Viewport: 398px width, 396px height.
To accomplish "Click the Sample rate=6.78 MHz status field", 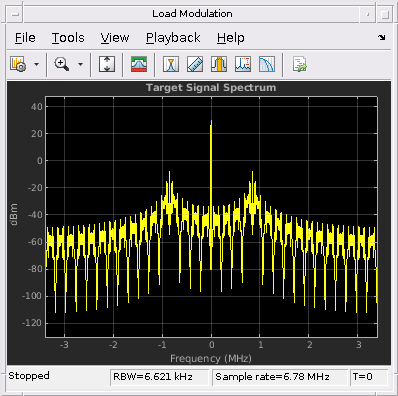I will (x=280, y=377).
